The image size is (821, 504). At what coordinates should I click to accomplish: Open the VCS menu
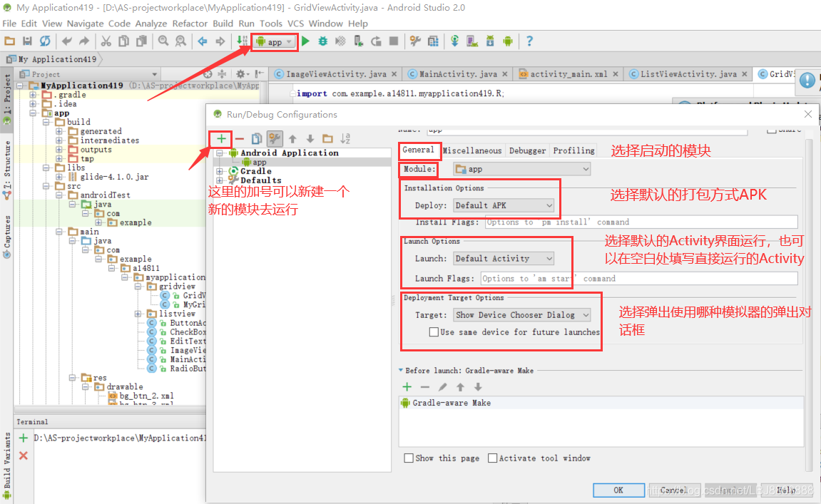(x=295, y=24)
